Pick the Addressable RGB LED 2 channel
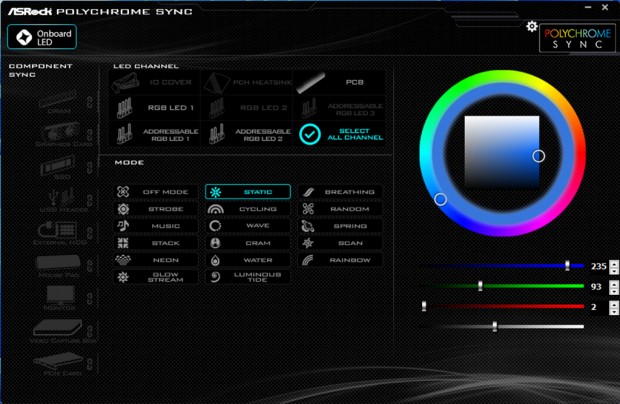The image size is (620, 404). point(247,134)
